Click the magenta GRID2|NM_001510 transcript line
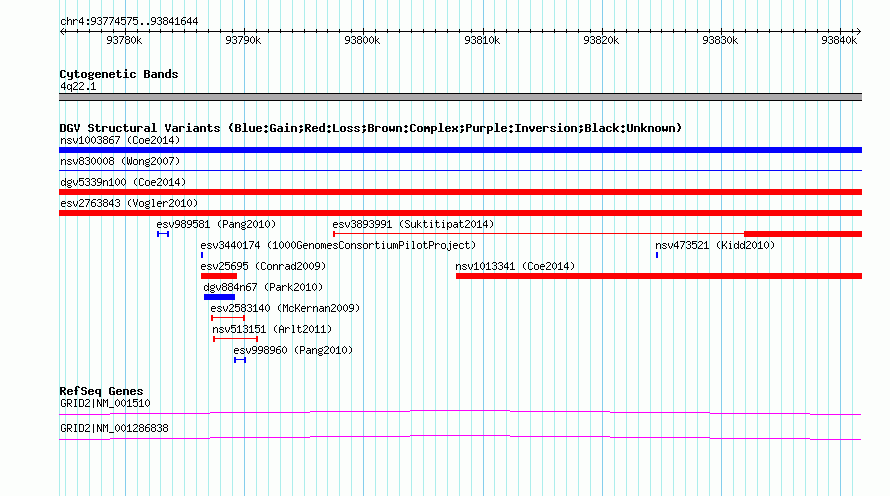The height and width of the screenshot is (496, 890). coord(460,413)
